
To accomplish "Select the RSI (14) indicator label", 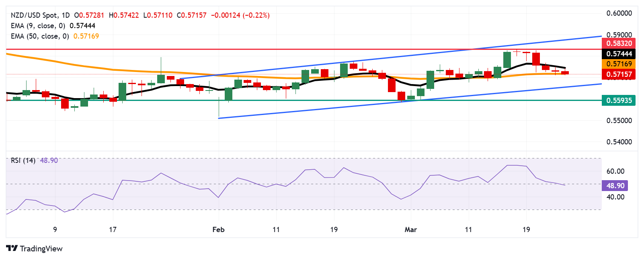I will [x=23, y=160].
